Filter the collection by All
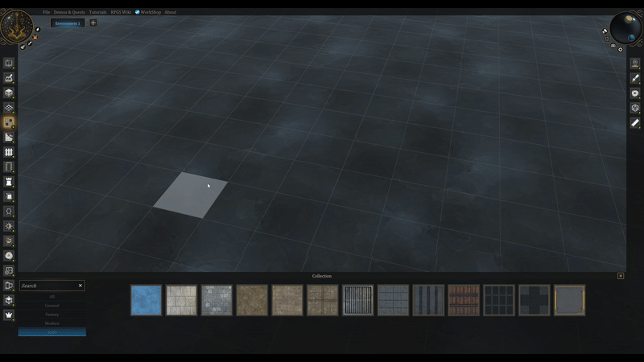This screenshot has height=362, width=644. [52, 296]
